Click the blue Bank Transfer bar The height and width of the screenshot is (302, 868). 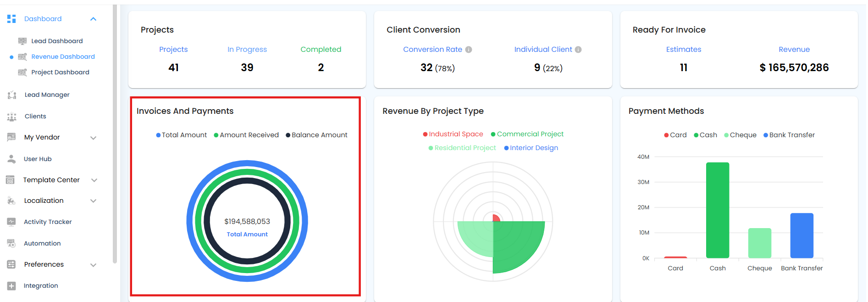click(x=802, y=235)
